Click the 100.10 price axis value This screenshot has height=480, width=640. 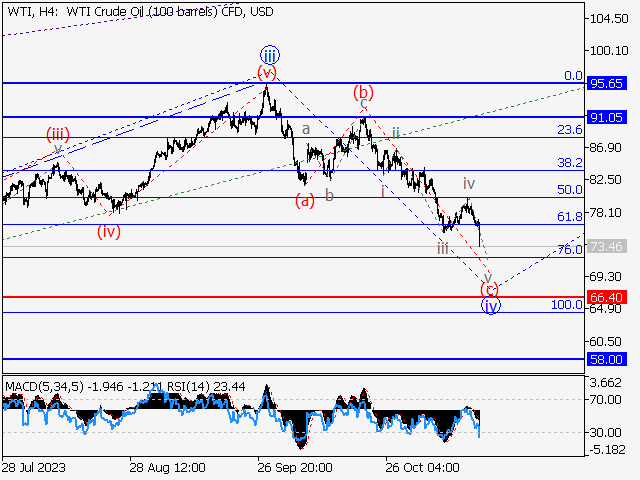pos(609,51)
